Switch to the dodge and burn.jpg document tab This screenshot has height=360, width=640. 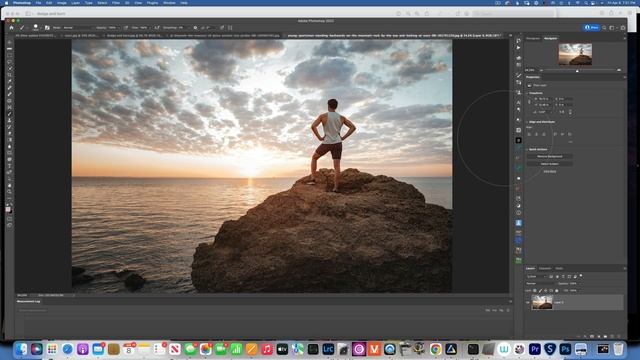coord(134,36)
